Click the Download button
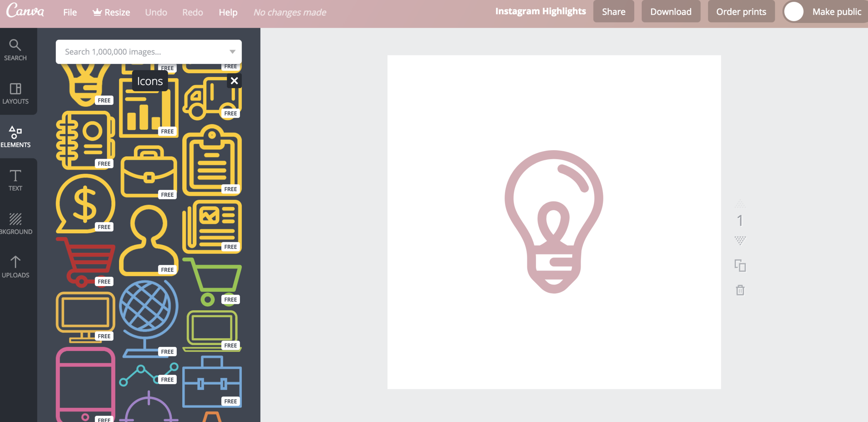The width and height of the screenshot is (868, 422). click(x=671, y=11)
